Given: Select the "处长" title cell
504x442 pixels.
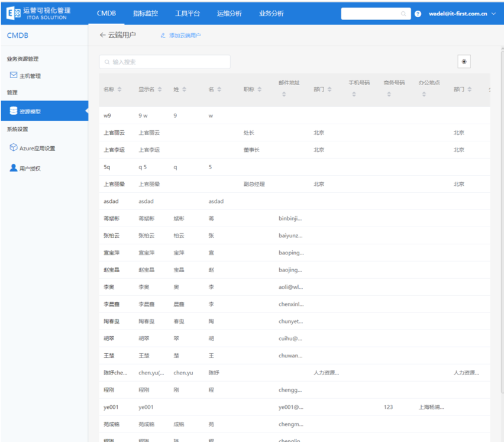Looking at the screenshot, I should (x=249, y=133).
